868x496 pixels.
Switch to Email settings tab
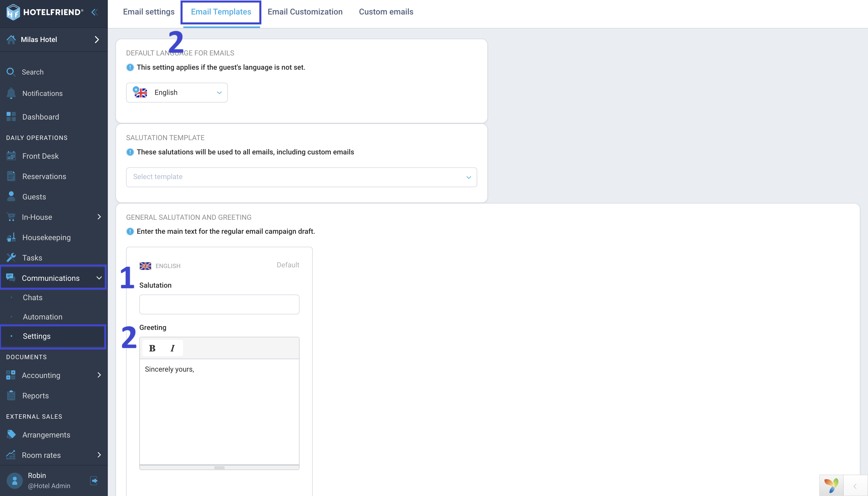(149, 12)
